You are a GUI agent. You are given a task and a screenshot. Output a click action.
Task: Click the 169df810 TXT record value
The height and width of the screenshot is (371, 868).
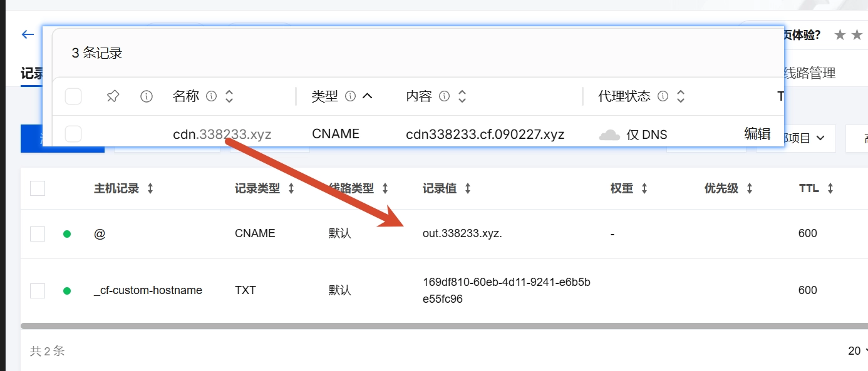[507, 290]
